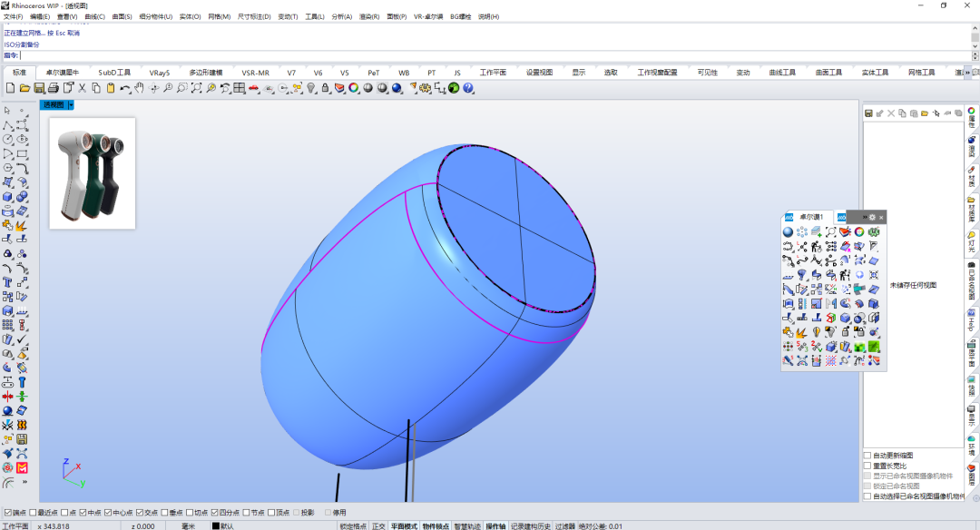Click the Print icon

54,88
